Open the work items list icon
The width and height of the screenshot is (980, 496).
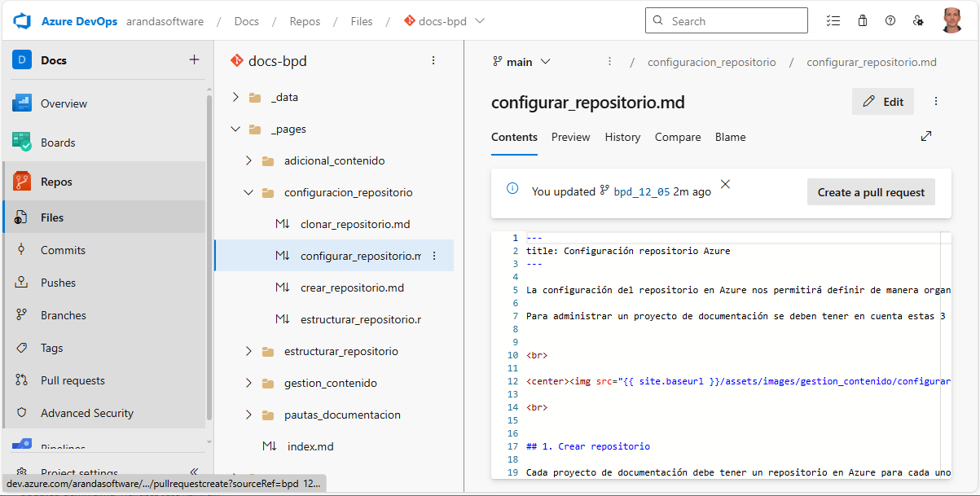[833, 21]
